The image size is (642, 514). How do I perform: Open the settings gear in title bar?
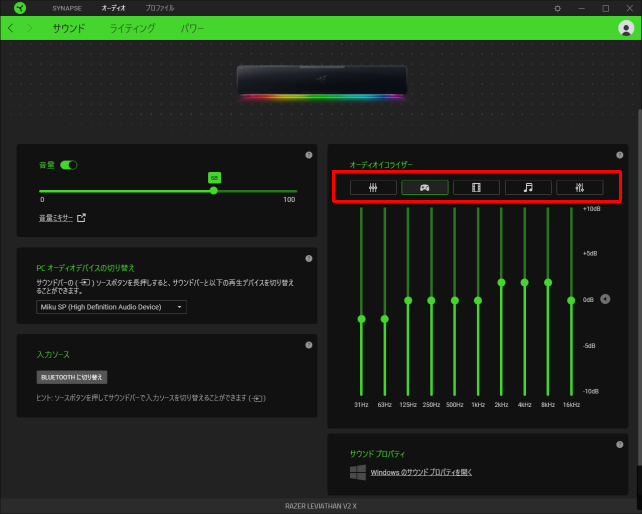(558, 8)
